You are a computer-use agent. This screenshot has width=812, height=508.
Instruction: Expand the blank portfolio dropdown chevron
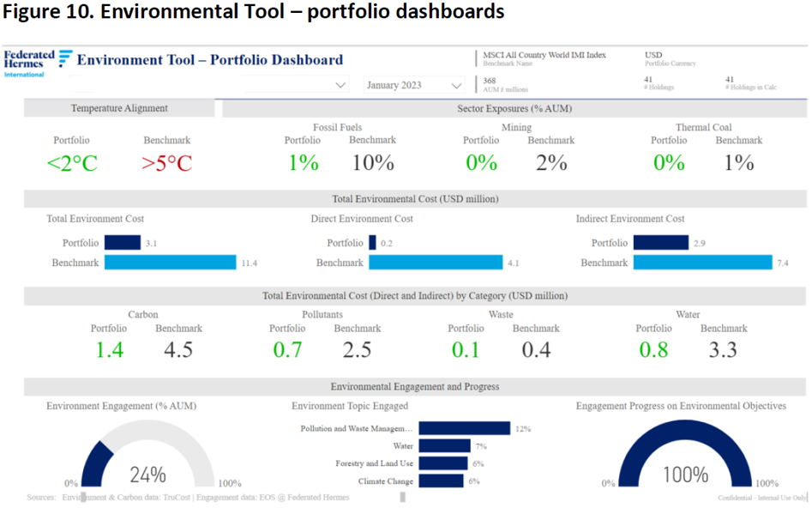340,85
